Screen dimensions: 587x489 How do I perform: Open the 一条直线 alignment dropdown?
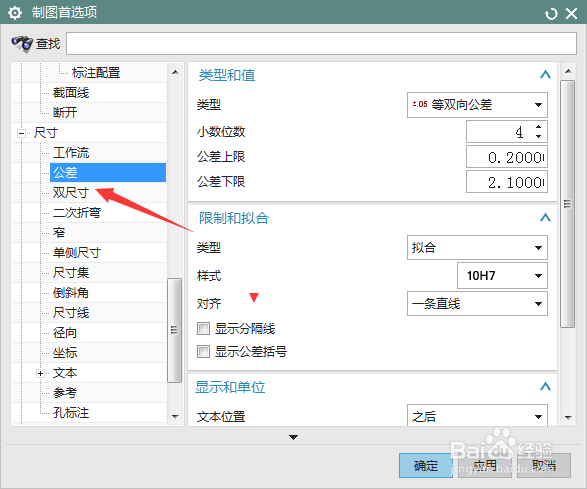(x=477, y=304)
